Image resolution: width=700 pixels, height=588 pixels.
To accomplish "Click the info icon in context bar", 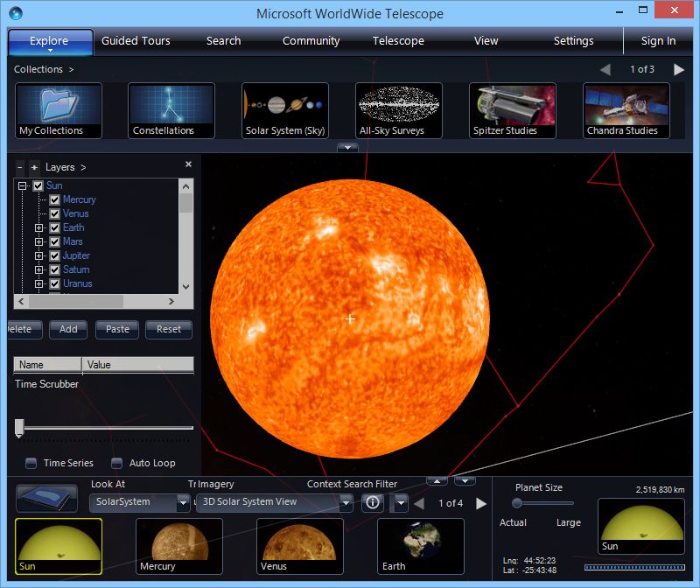I will 373,503.
